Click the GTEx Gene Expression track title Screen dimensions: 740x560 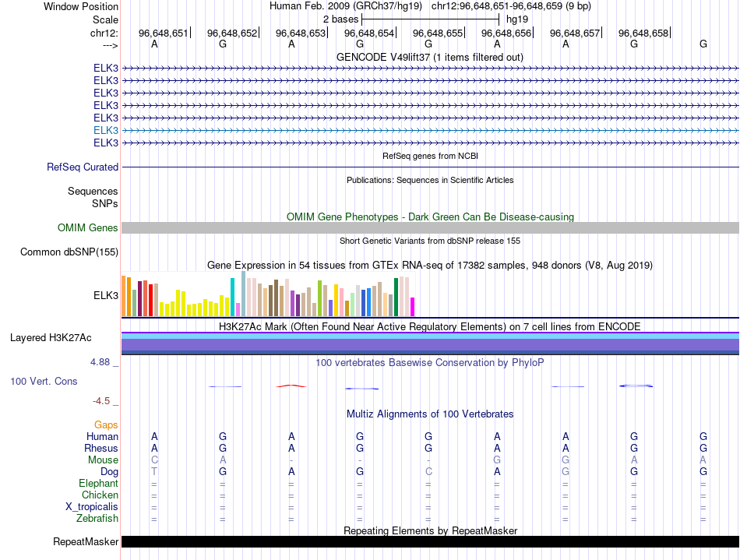429,265
